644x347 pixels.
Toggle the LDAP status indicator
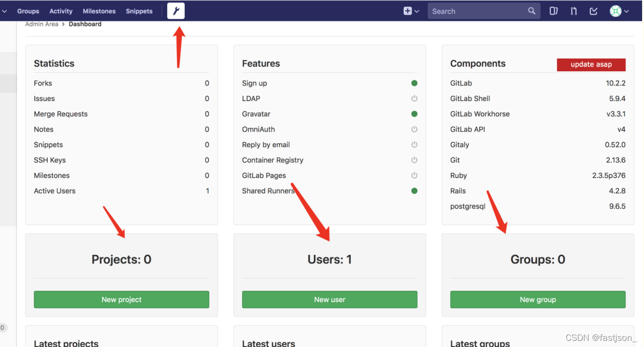click(414, 98)
